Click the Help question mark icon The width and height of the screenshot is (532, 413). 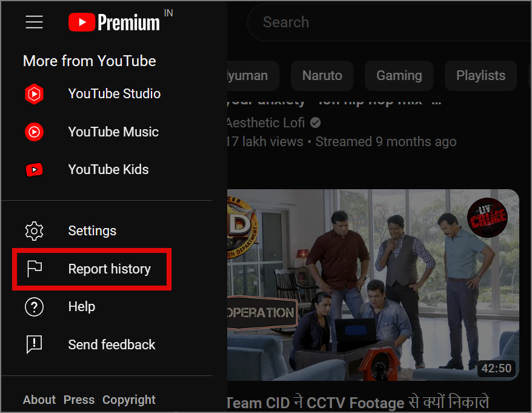click(x=34, y=307)
